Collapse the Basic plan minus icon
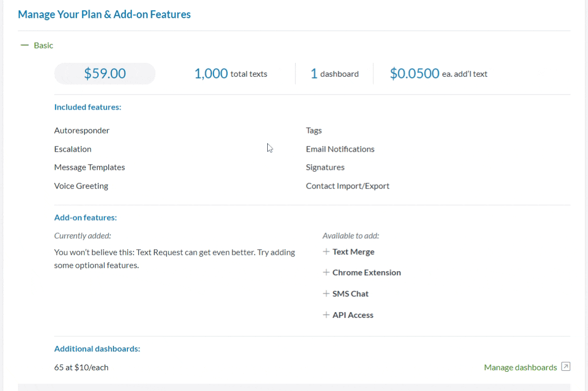The image size is (588, 391). coord(23,46)
